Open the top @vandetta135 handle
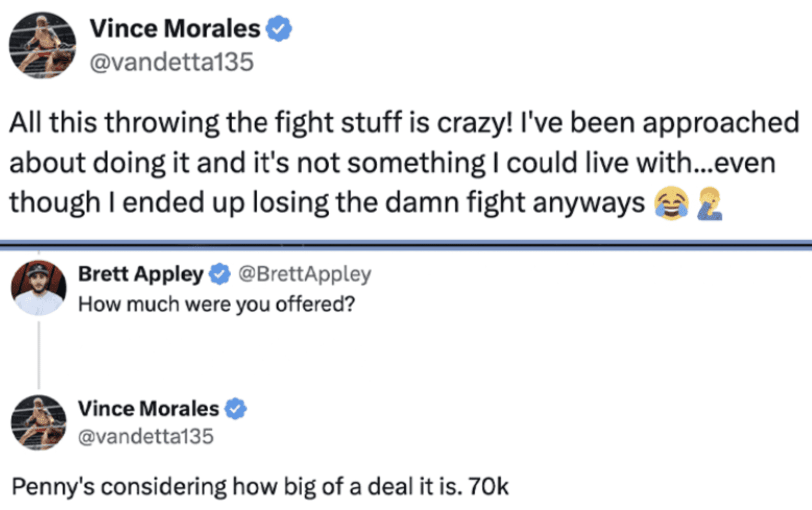 (172, 62)
